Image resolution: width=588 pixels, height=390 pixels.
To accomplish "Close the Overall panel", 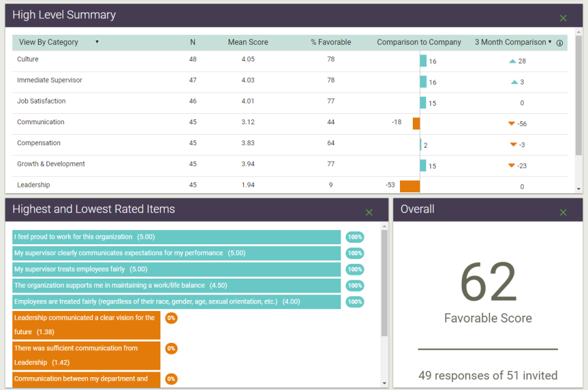I will click(563, 212).
